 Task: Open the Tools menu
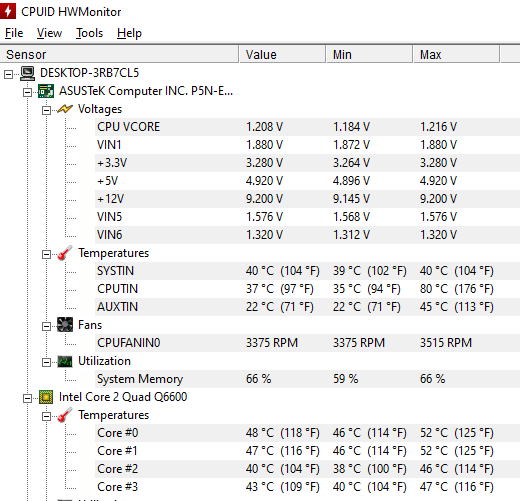tap(89, 33)
